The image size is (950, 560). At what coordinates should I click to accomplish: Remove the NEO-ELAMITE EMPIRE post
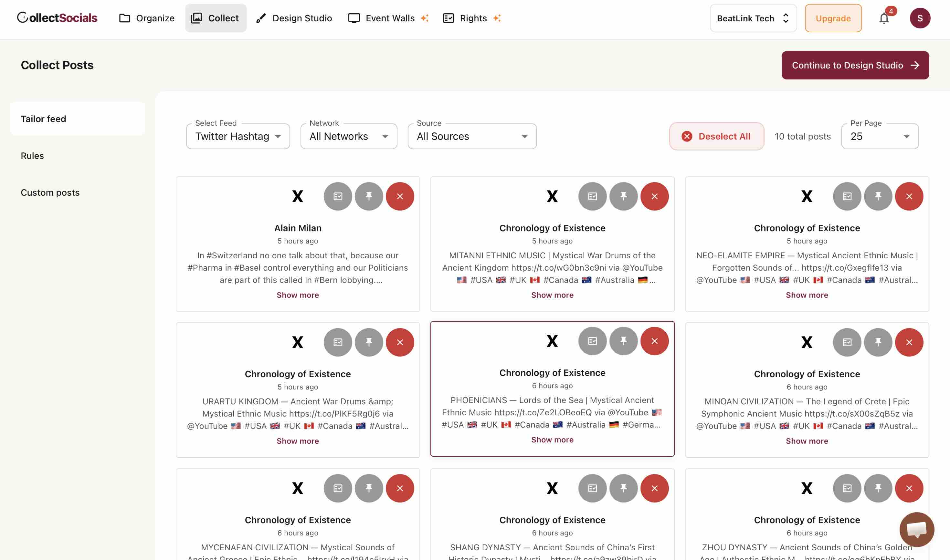coord(909,196)
